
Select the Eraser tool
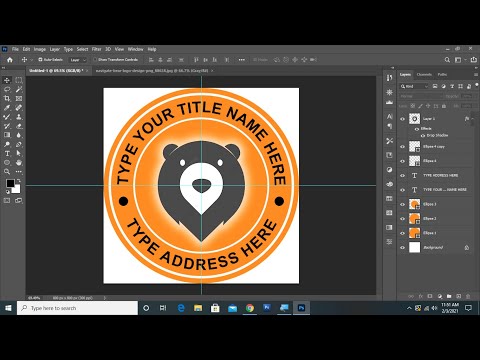[19, 126]
